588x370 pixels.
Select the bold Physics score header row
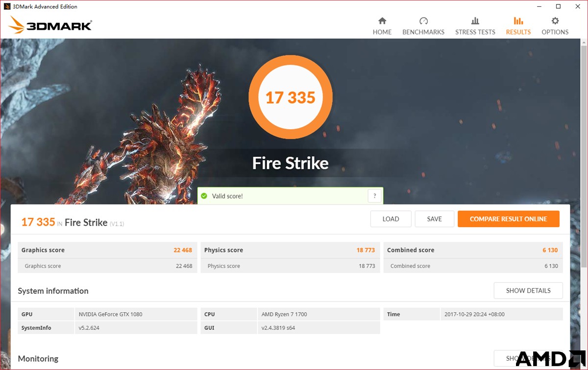pyautogui.click(x=291, y=250)
